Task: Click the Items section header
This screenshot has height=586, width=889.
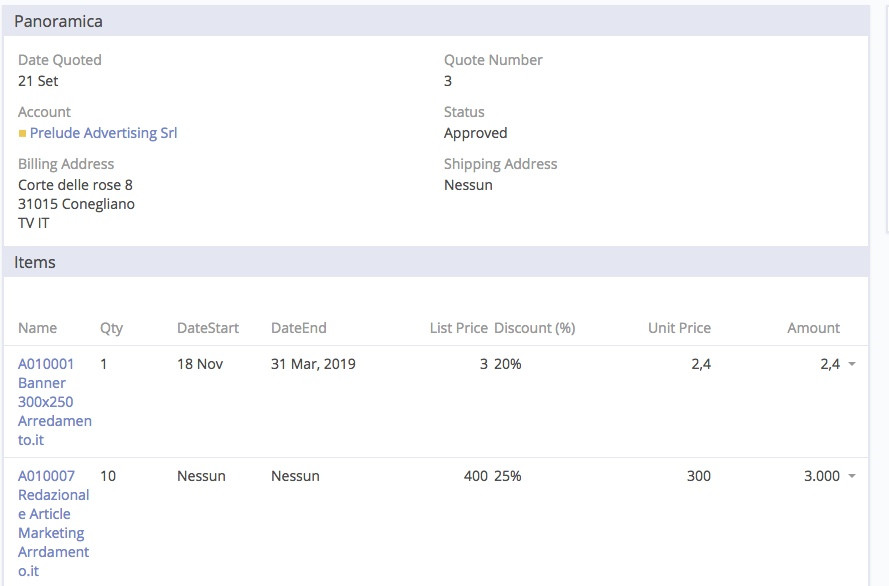Action: pyautogui.click(x=35, y=262)
